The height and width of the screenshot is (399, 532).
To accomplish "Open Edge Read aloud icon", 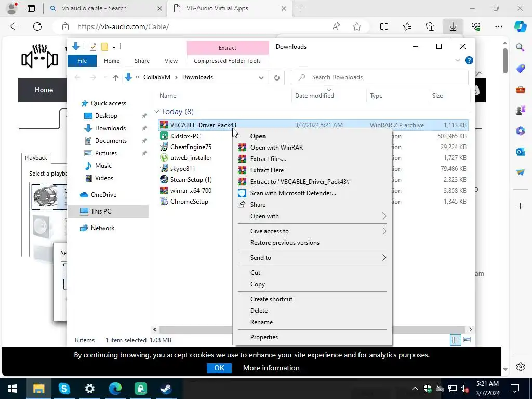I will (x=336, y=26).
